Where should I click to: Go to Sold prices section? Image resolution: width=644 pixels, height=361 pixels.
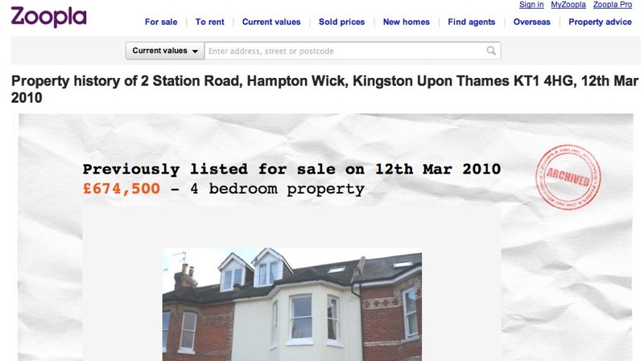pos(341,23)
